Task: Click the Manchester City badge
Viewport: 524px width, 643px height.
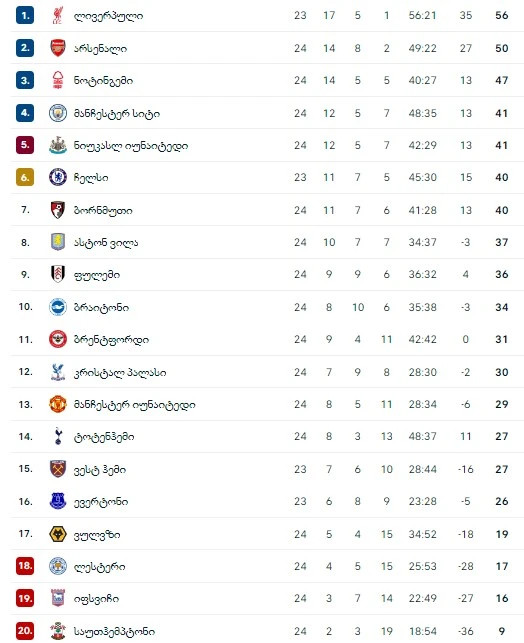Action: 58,113
